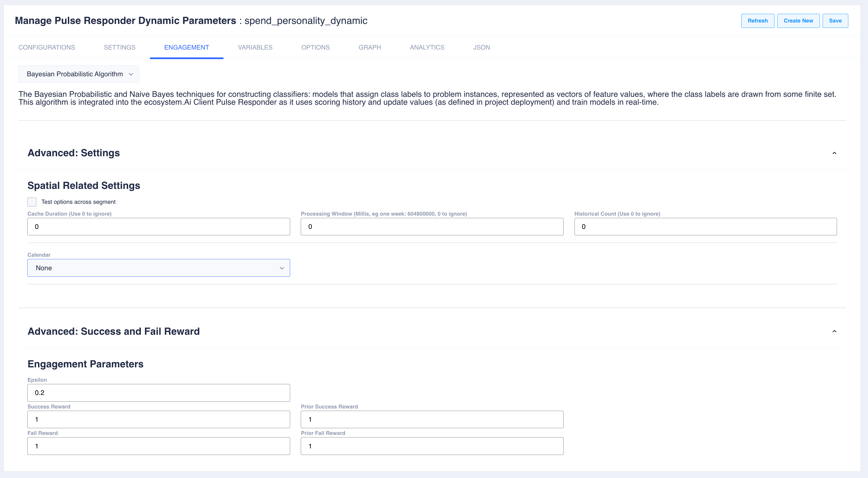Go to the VARIABLES tab
The image size is (868, 478).
point(255,48)
